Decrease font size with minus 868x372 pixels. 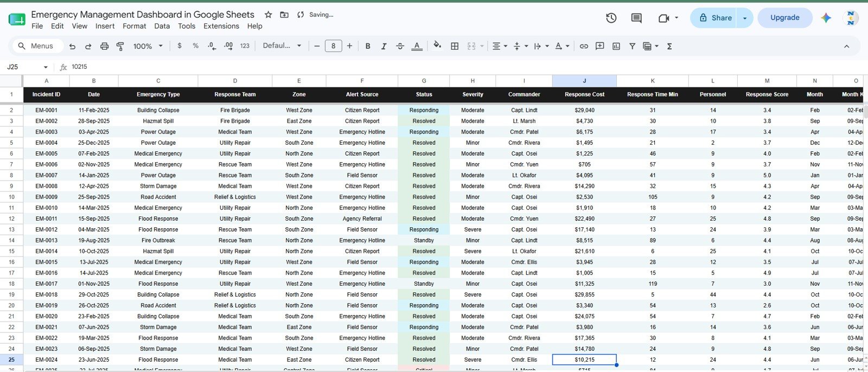coord(317,46)
